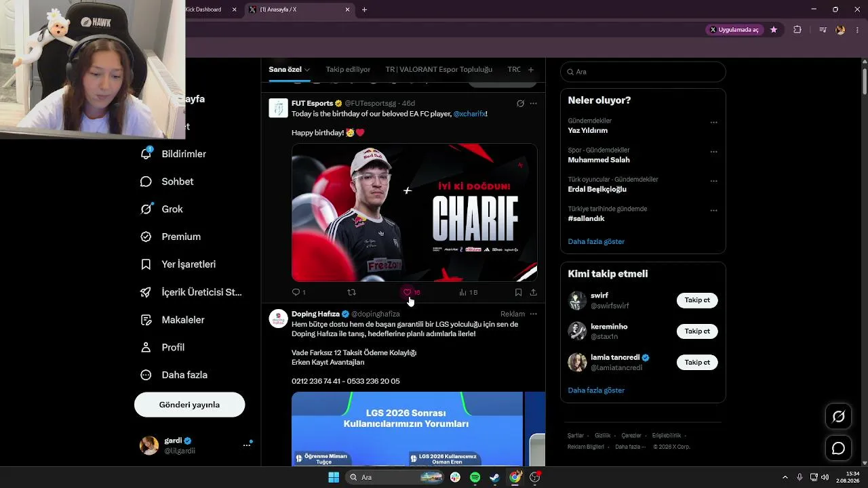The image size is (868, 488).
Task: Close the Kick Dashboard tab
Action: (x=235, y=9)
